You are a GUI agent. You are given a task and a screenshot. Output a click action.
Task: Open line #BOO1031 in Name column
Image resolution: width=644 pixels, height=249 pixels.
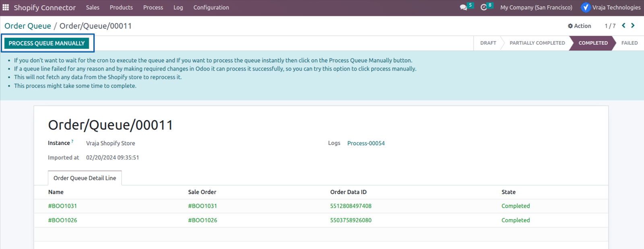click(62, 206)
